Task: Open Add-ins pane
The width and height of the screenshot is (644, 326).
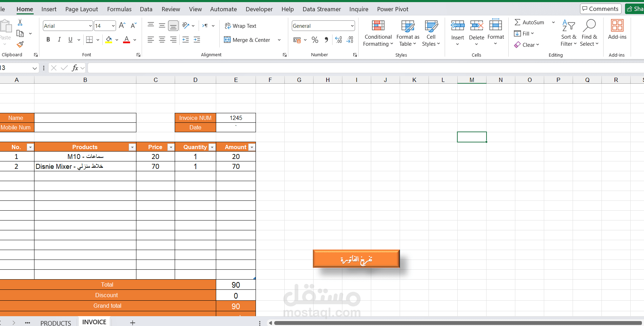Action: pyautogui.click(x=617, y=30)
